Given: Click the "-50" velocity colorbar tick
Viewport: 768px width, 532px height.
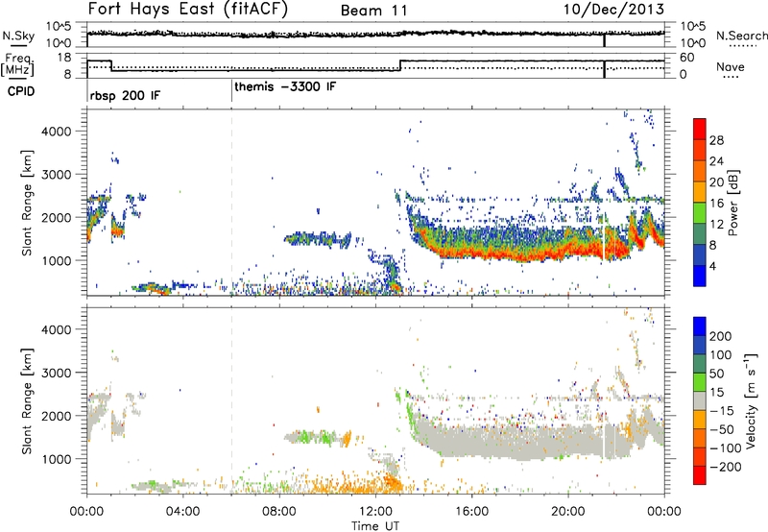Looking at the screenshot, I should [x=722, y=429].
